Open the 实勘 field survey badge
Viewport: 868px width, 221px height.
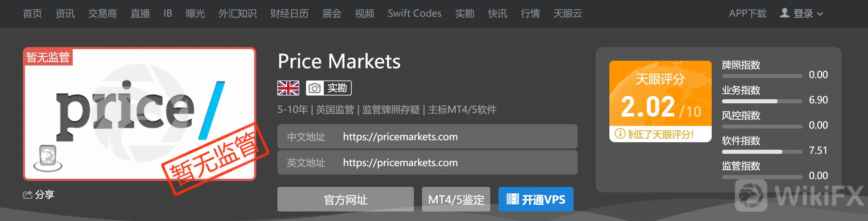(329, 88)
